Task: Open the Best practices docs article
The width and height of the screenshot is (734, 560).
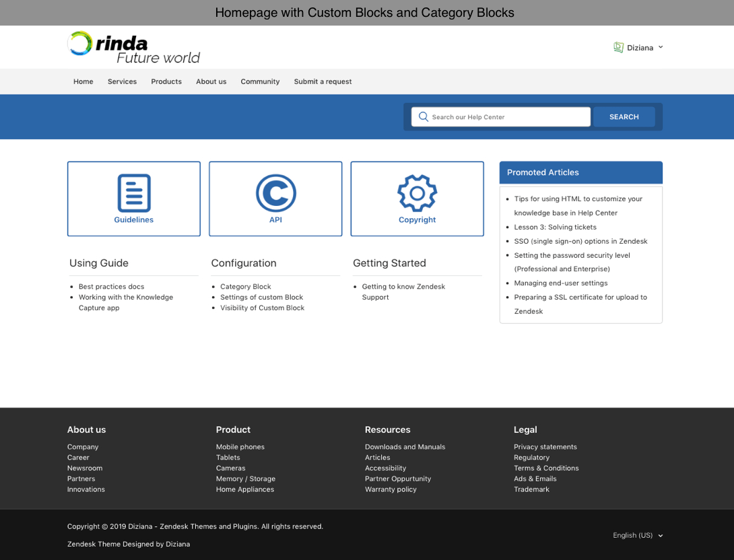Action: click(x=111, y=286)
